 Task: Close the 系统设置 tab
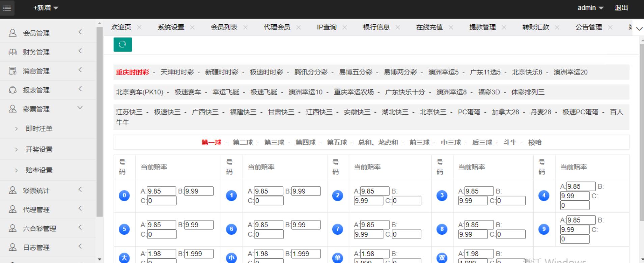pos(192,27)
